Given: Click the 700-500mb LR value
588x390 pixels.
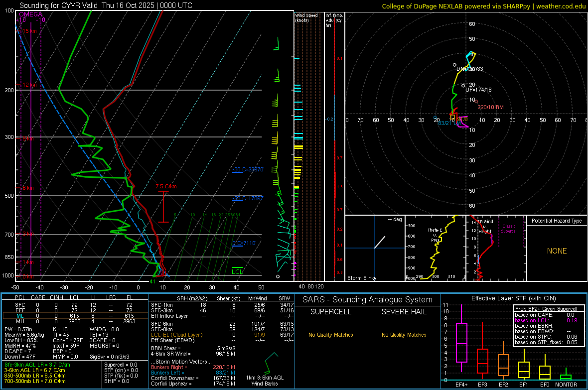Looking at the screenshot, I should [35, 381].
